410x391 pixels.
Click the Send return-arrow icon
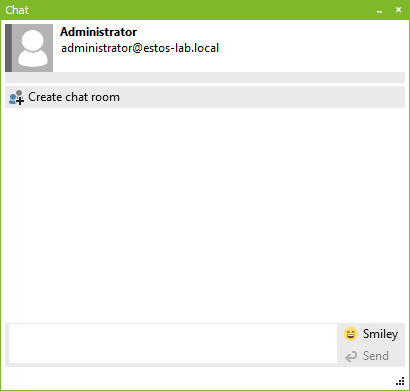[x=351, y=356]
